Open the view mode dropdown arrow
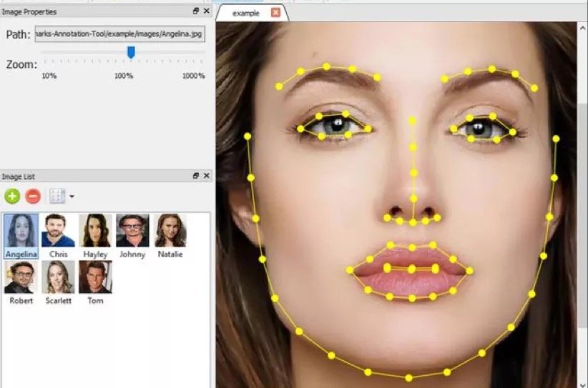The width and height of the screenshot is (588, 388). (72, 197)
